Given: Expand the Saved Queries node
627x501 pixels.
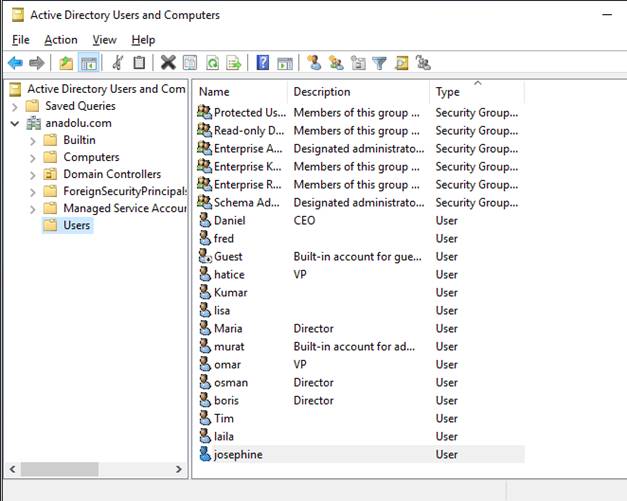Looking at the screenshot, I should (14, 107).
